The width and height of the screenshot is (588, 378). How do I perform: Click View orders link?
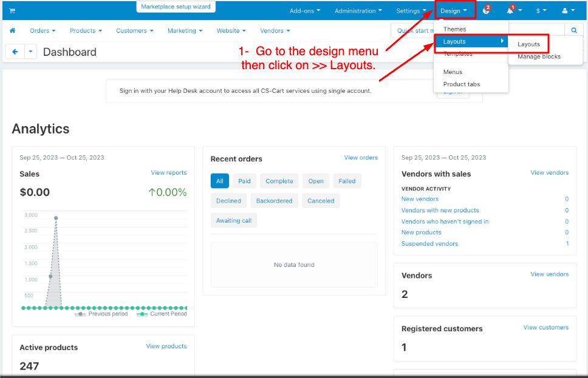coord(361,158)
